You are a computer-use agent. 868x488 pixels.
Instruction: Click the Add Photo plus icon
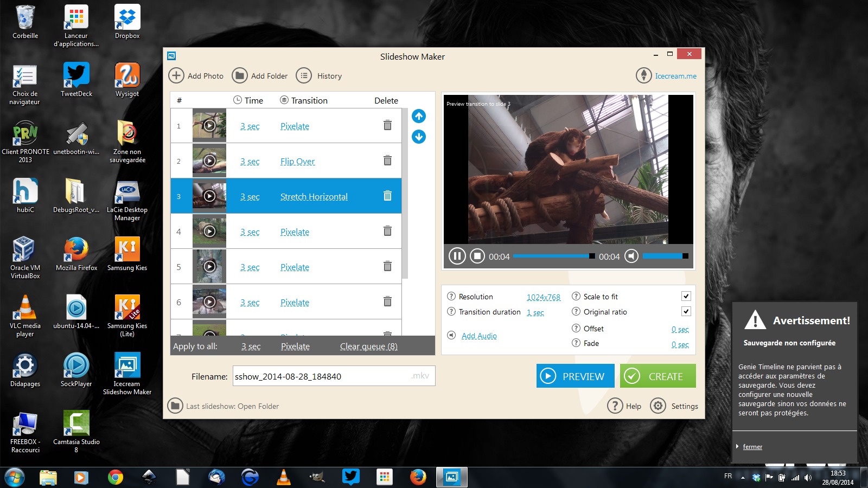click(176, 75)
